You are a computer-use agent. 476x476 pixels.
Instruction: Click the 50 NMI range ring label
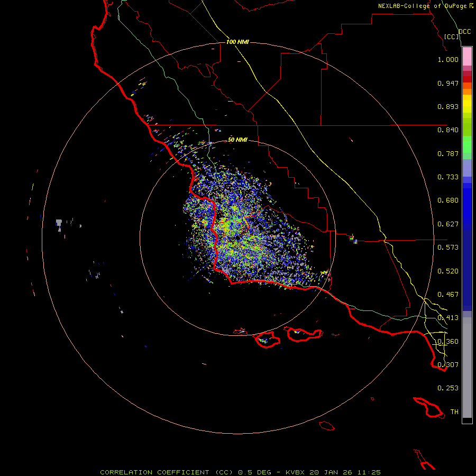pyautogui.click(x=237, y=140)
